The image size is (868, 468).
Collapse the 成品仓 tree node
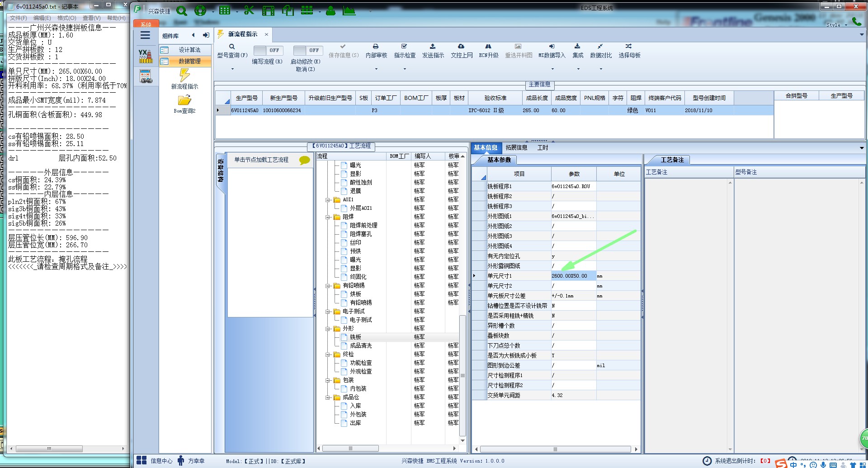tap(328, 397)
